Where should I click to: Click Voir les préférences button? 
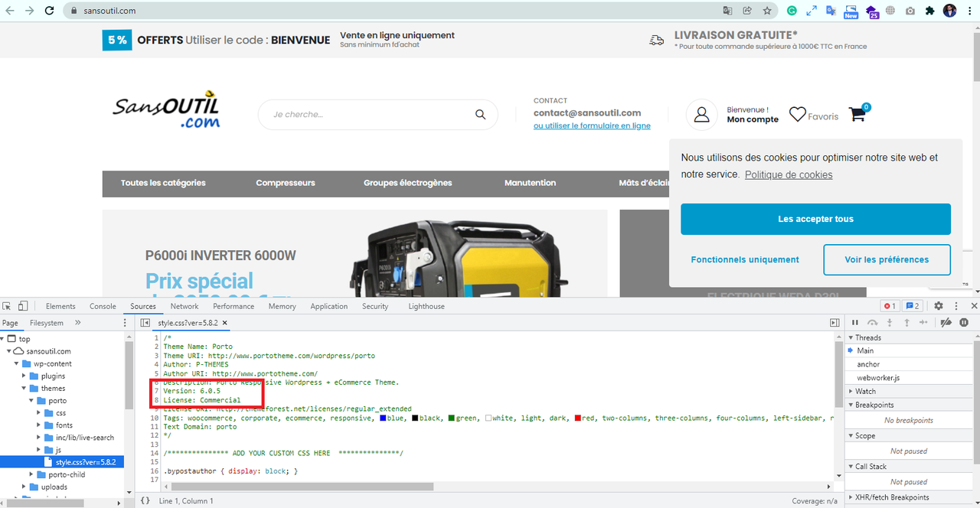point(887,259)
